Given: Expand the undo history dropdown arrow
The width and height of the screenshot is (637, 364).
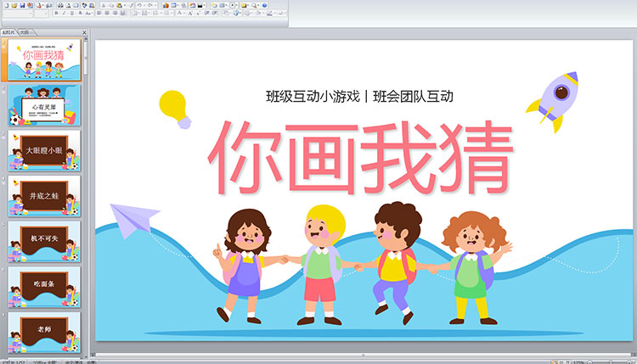Looking at the screenshot, I should click(144, 6).
